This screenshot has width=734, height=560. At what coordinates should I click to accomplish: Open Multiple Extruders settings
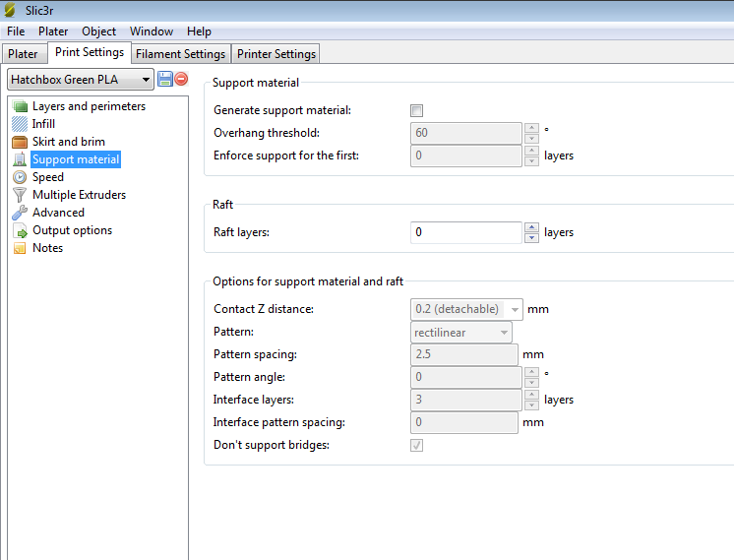point(79,195)
